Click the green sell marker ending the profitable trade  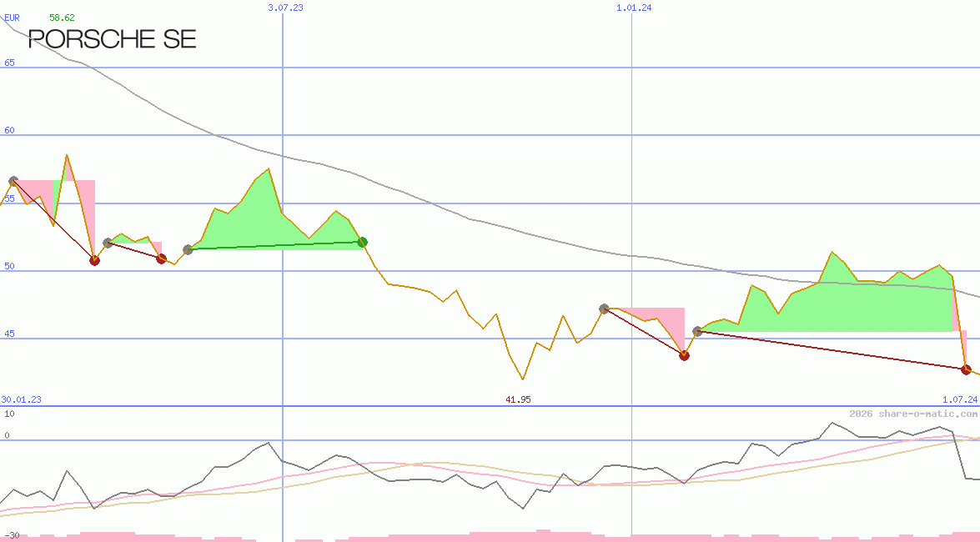362,242
